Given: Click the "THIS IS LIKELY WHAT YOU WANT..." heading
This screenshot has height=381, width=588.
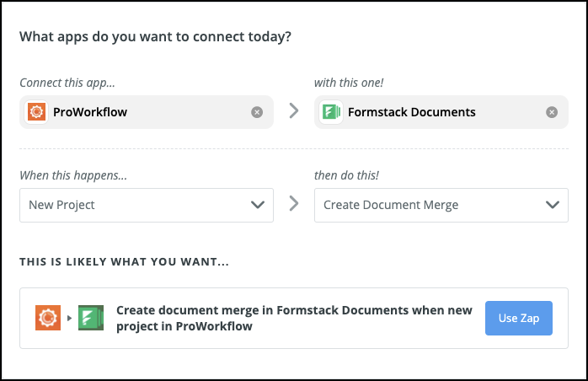Looking at the screenshot, I should click(x=123, y=262).
